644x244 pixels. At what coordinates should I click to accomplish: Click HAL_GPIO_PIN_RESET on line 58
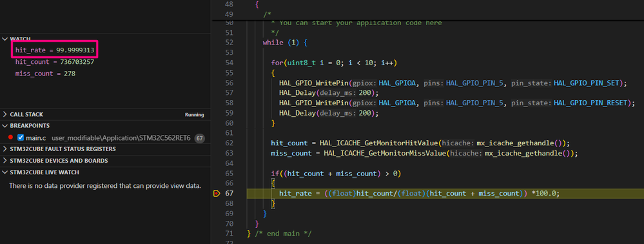tap(590, 103)
